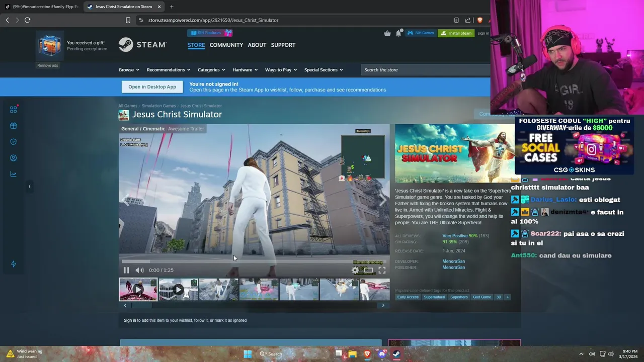Viewport: 644px width, 362px height.
Task: Click the thumbnail strip scrollbar handle
Action: point(141,305)
